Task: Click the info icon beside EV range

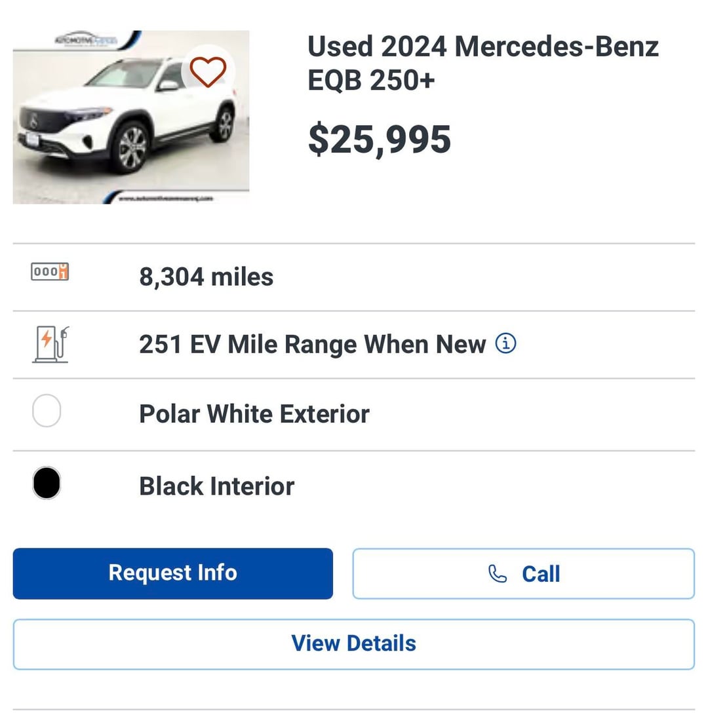Action: click(505, 343)
